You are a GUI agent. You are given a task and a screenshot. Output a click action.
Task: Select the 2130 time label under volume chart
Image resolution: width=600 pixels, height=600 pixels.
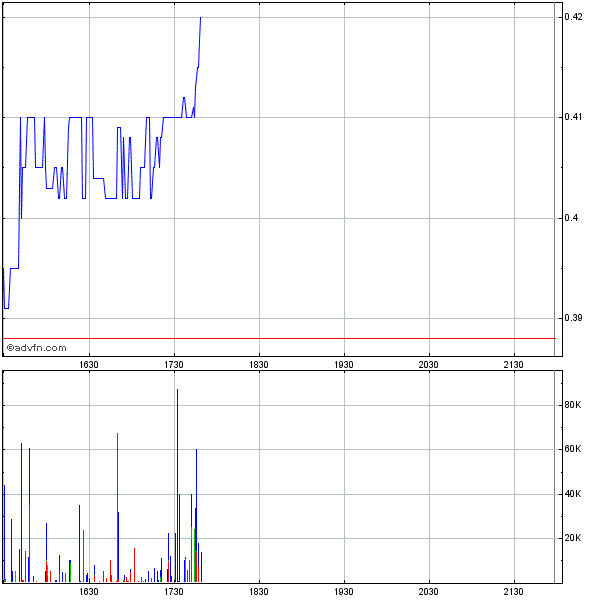tap(514, 591)
